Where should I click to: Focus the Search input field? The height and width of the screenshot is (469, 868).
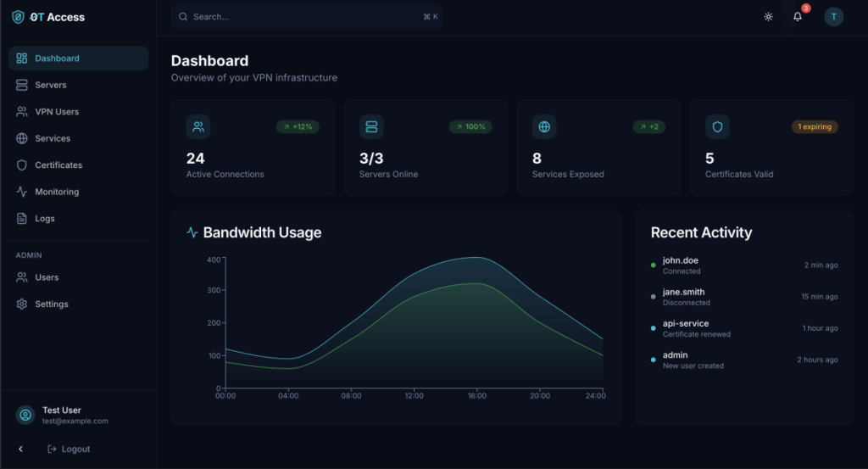click(305, 17)
